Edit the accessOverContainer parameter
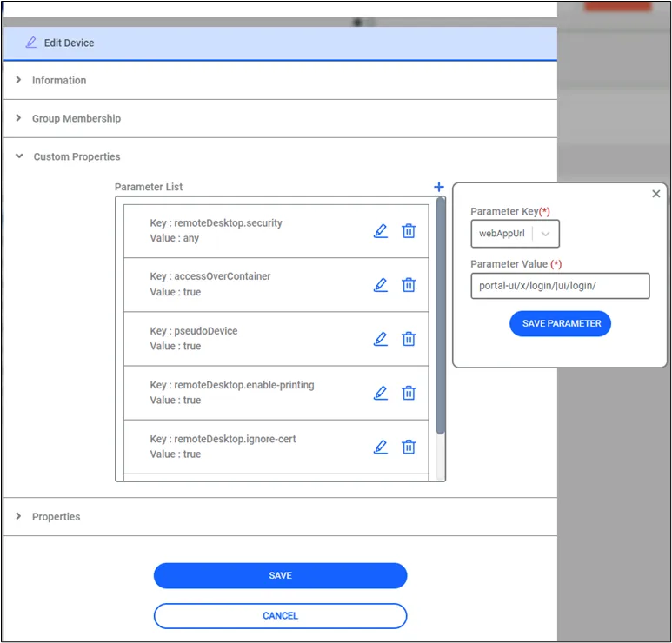 click(x=381, y=285)
